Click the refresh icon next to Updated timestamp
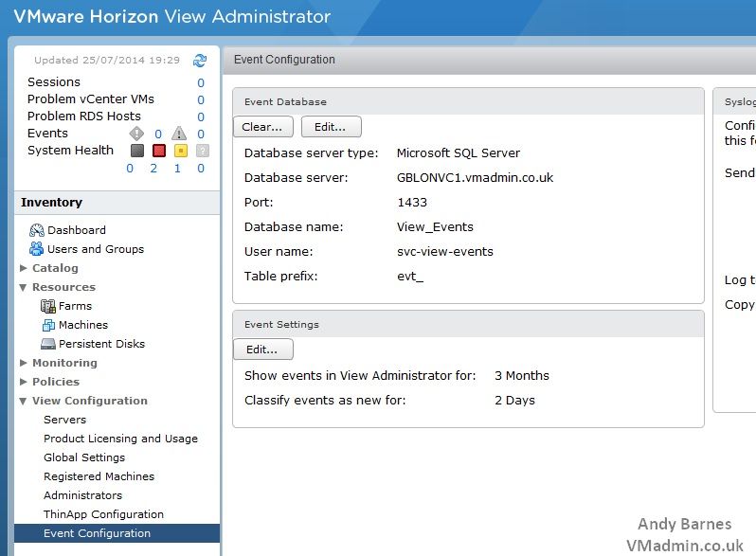 [200, 61]
